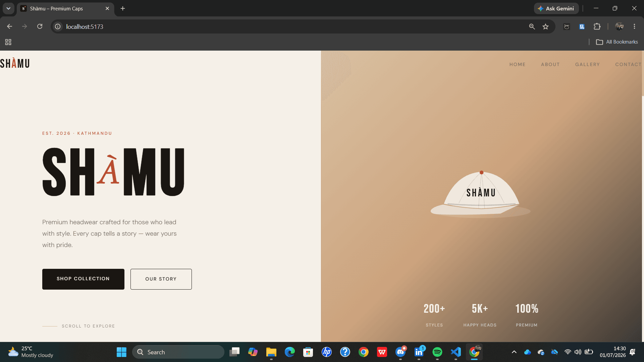This screenshot has height=362, width=644.
Task: Go back using the browser back arrow
Action: pos(9,26)
